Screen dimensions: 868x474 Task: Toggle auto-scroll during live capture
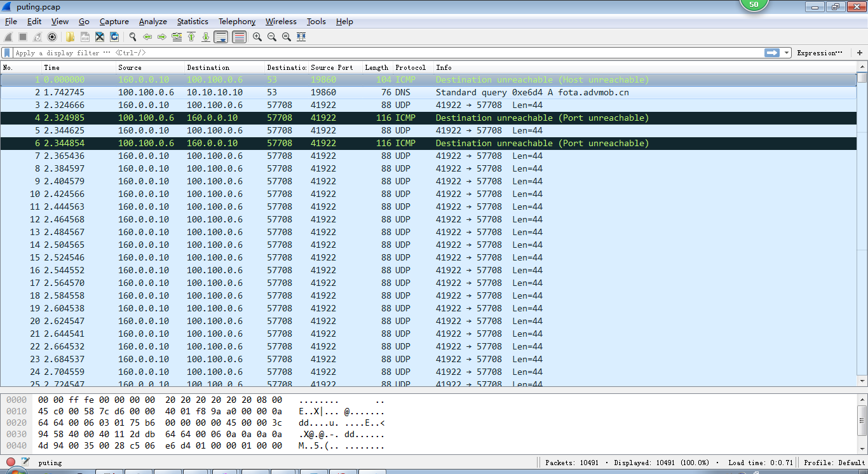pyautogui.click(x=221, y=37)
